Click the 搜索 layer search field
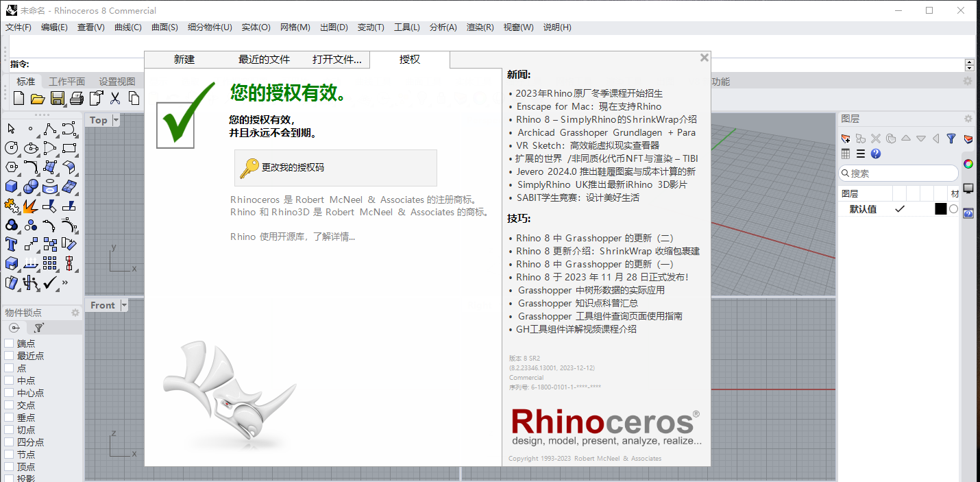Image resolution: width=980 pixels, height=482 pixels. (899, 173)
